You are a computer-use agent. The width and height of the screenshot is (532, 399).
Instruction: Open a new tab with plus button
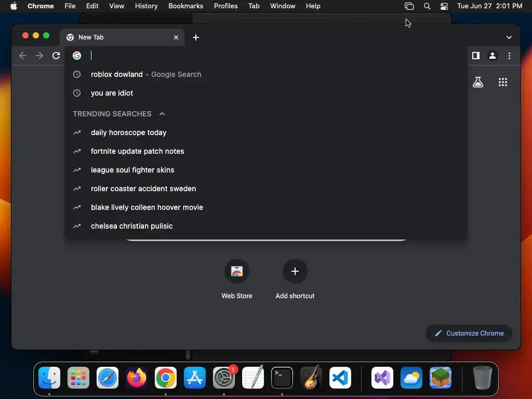[196, 37]
